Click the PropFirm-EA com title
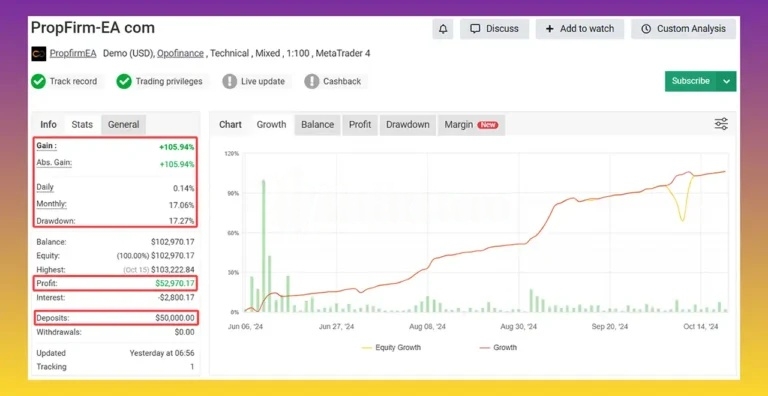 [x=93, y=28]
